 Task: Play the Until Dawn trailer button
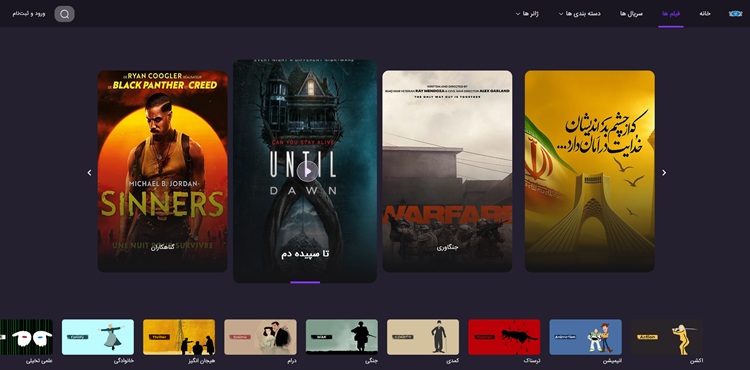click(307, 172)
